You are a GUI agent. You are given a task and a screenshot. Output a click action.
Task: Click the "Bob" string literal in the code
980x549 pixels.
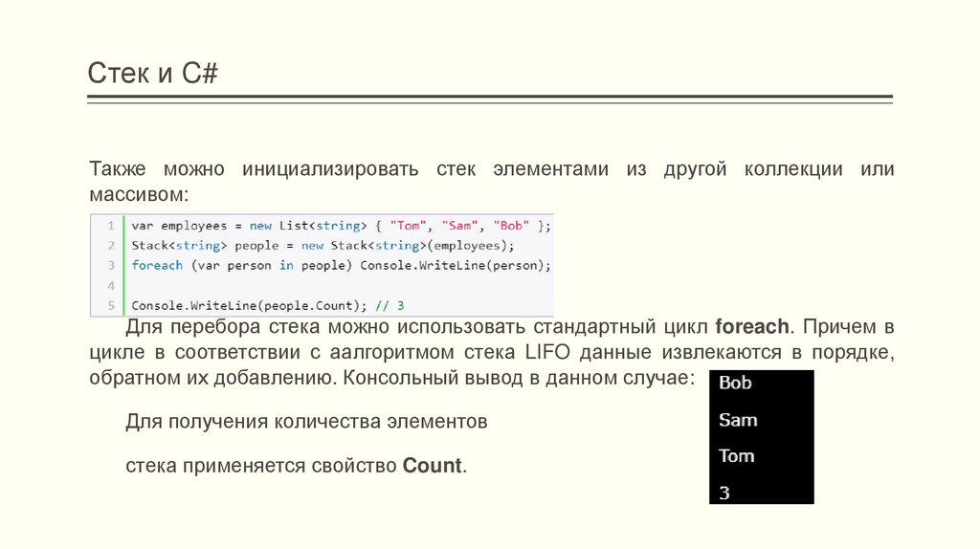coord(511,226)
